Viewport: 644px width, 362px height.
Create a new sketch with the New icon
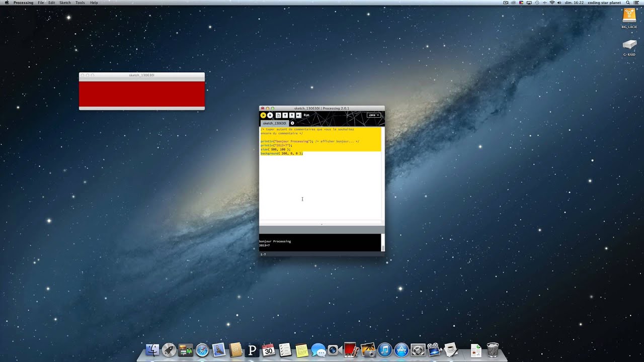tap(278, 115)
